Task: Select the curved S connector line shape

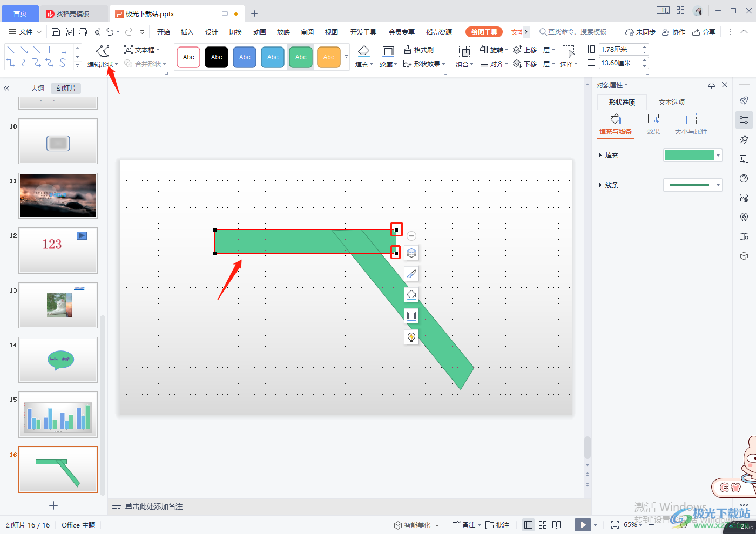Action: coord(63,63)
